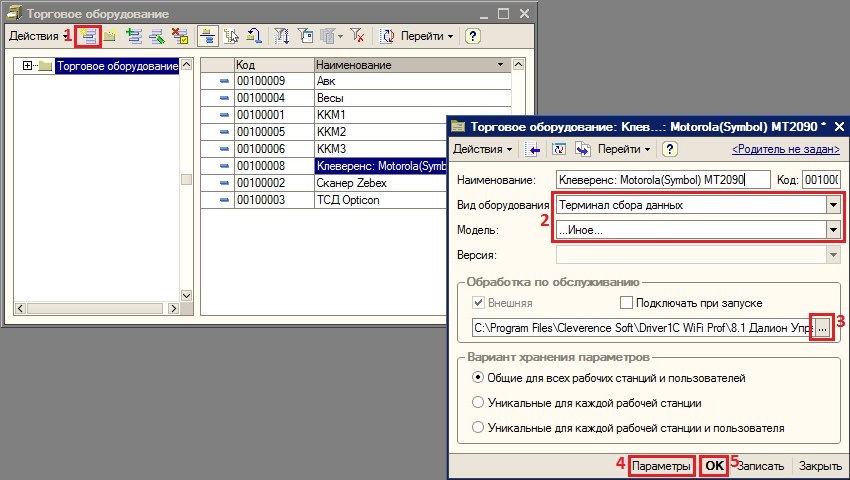Open the Действия menu in item dialog
Image resolution: width=850 pixels, height=480 pixels.
tap(482, 149)
